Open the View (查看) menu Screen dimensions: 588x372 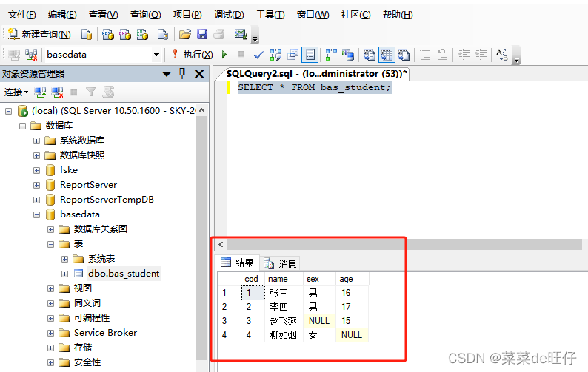pyautogui.click(x=103, y=15)
